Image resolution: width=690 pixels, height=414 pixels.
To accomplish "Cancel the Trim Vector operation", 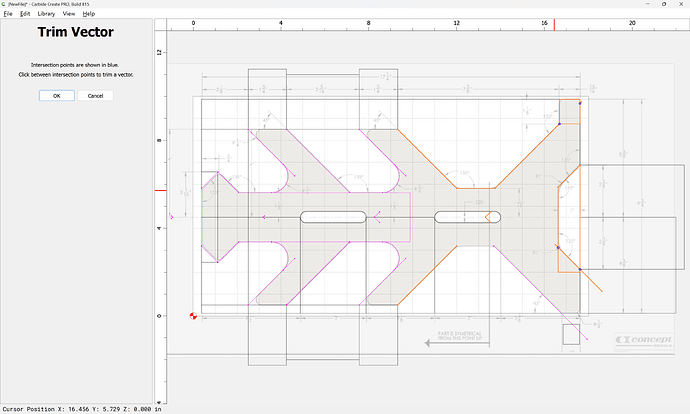I will [95, 95].
